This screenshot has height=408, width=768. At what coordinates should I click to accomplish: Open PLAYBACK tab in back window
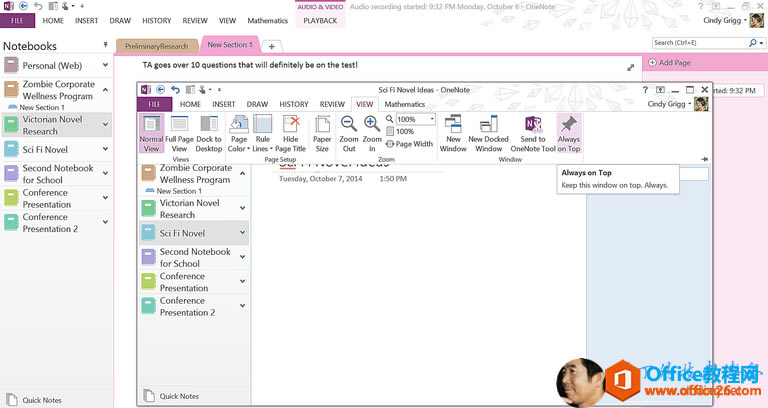(x=320, y=21)
